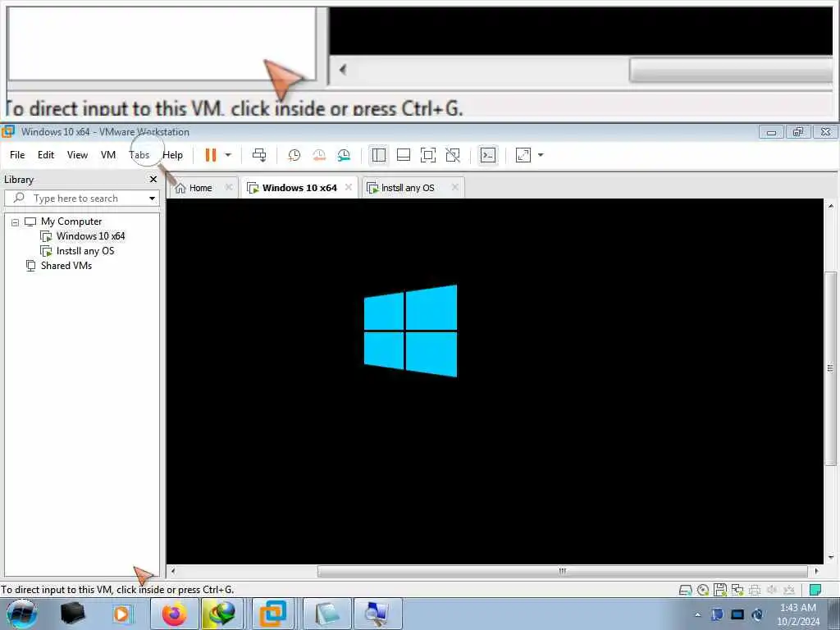Send Ctrl+Alt+Del to the virtual machine
Viewport: 840px width, 630px height.
[x=259, y=155]
